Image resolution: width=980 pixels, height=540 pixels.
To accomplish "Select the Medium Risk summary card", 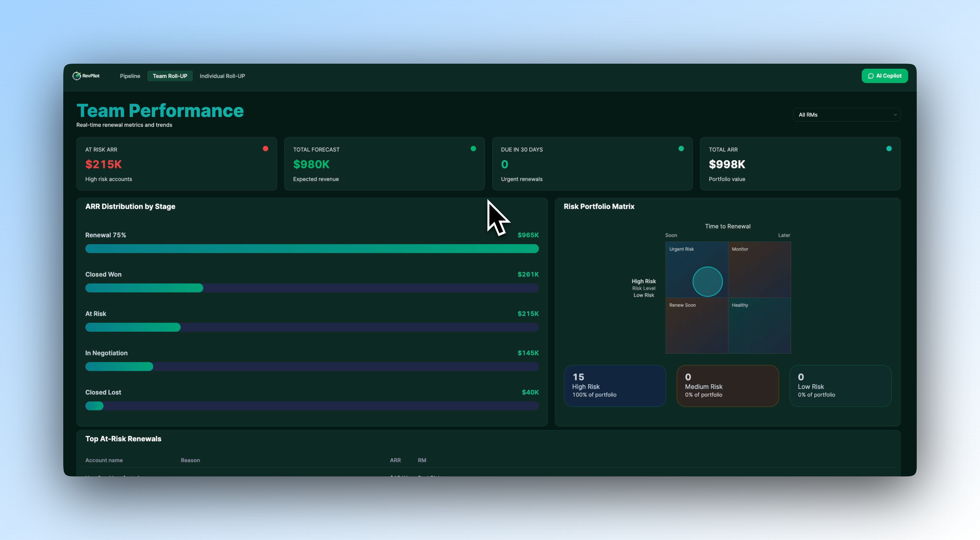I will (x=728, y=386).
